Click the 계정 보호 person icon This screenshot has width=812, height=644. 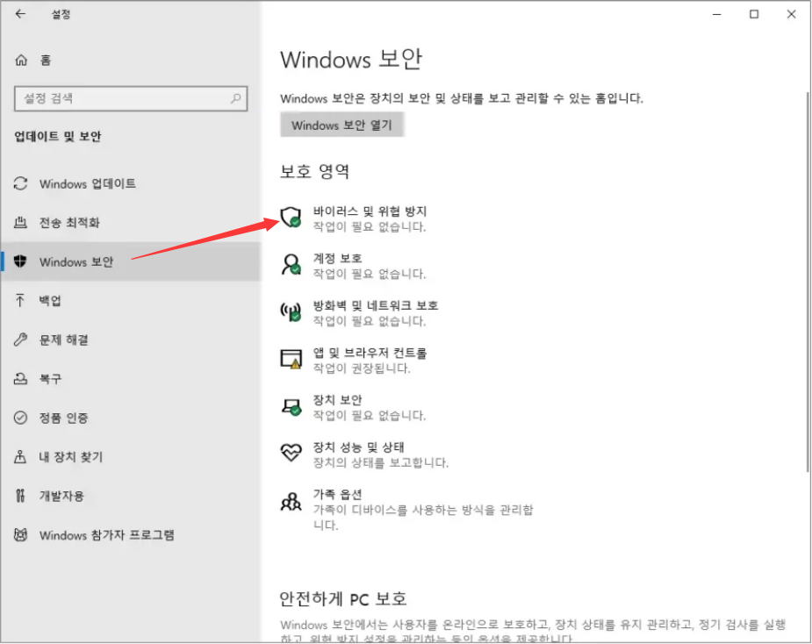tap(291, 264)
